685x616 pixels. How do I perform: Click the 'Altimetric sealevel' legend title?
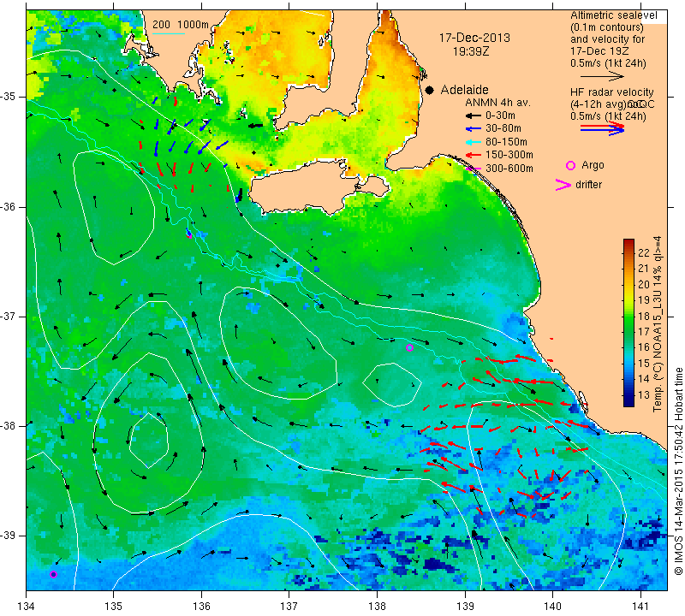[613, 15]
